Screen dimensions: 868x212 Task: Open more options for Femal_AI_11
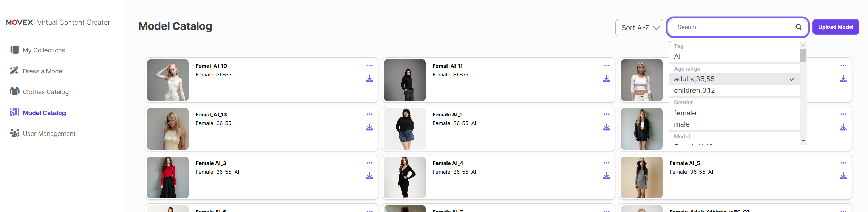pos(606,66)
